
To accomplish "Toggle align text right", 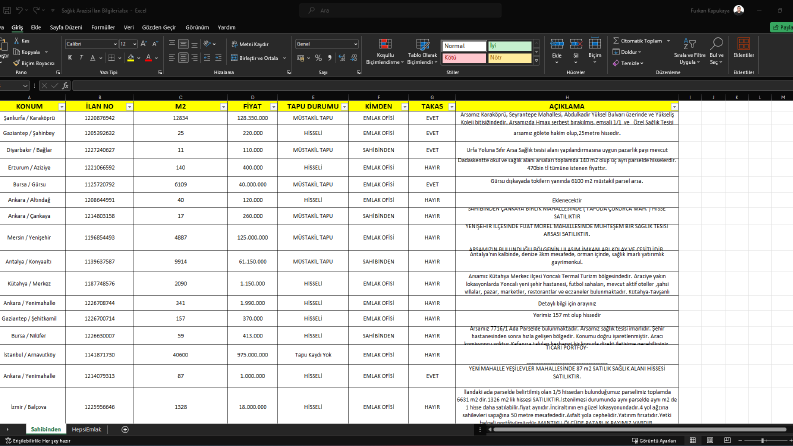I will 194,58.
